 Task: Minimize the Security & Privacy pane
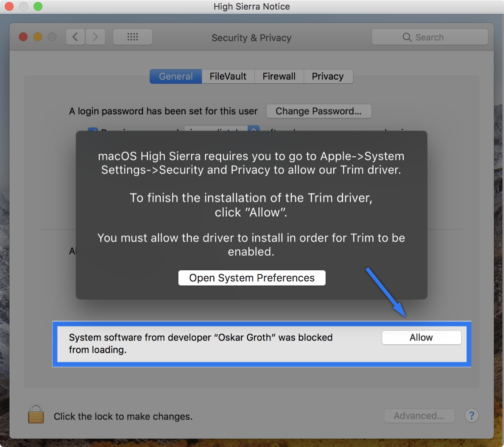tap(38, 37)
